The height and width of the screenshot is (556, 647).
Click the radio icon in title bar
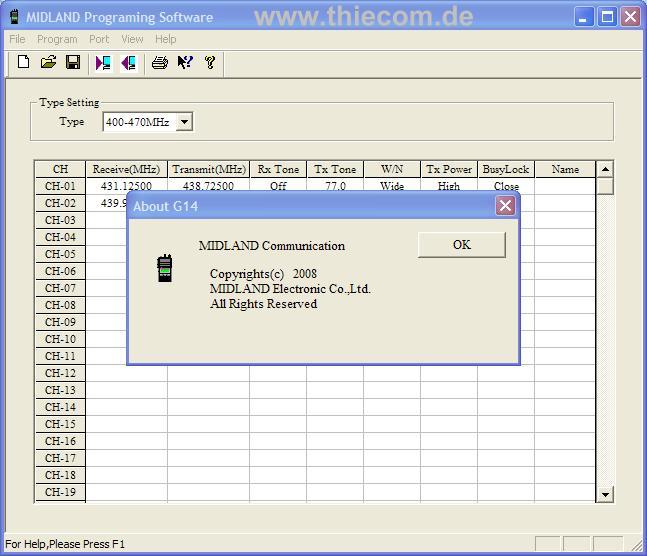14,17
